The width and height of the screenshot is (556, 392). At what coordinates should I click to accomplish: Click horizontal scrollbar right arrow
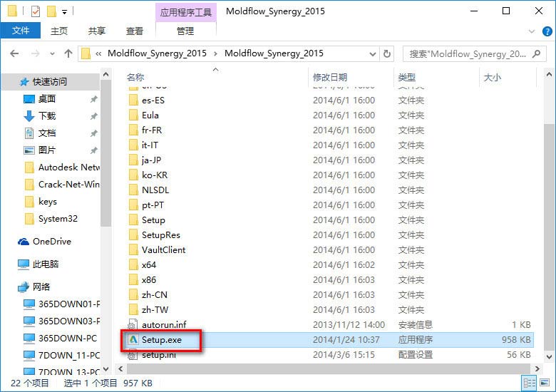click(537, 369)
